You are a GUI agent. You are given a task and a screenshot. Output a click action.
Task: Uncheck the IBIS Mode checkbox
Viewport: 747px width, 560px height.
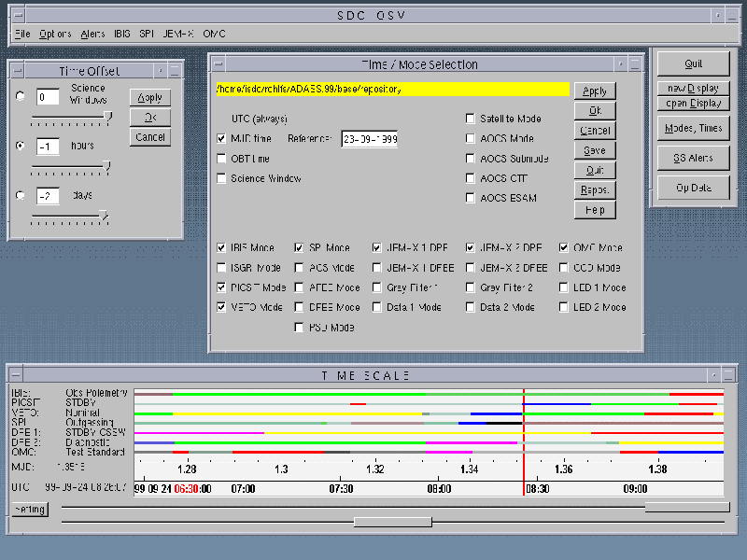click(x=221, y=248)
